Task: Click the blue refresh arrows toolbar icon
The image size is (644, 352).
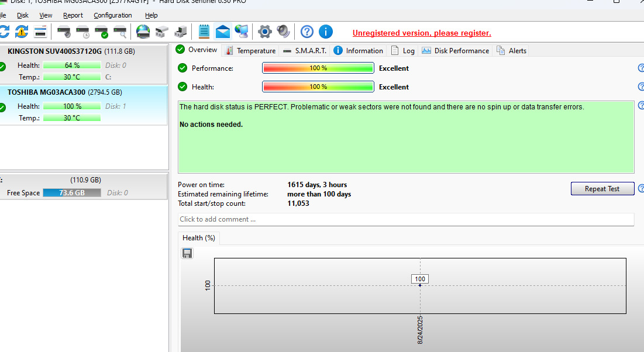Action: tap(4, 32)
